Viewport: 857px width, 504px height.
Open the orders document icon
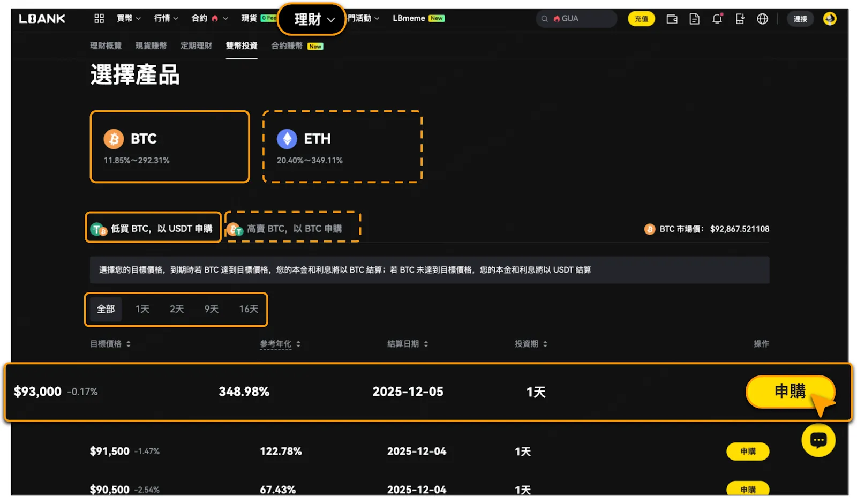click(x=694, y=19)
